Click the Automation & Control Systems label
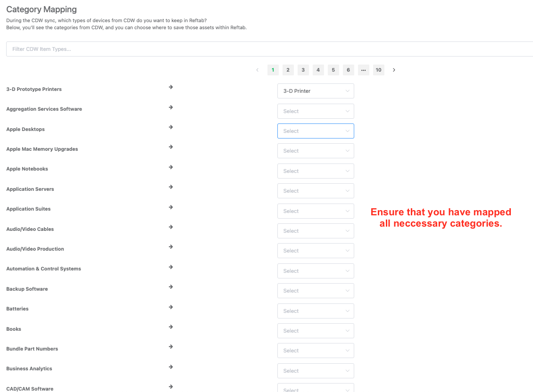The height and width of the screenshot is (392, 533). tap(43, 269)
